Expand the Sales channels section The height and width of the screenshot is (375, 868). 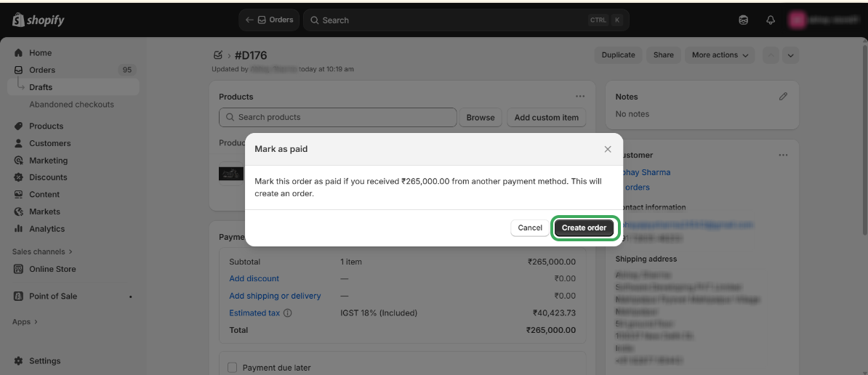pos(43,252)
